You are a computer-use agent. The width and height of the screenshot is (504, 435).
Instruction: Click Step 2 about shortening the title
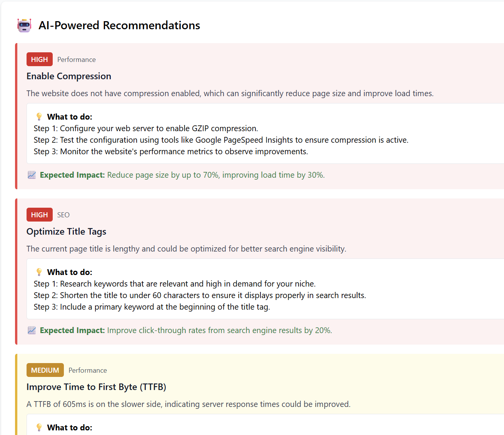pos(200,295)
